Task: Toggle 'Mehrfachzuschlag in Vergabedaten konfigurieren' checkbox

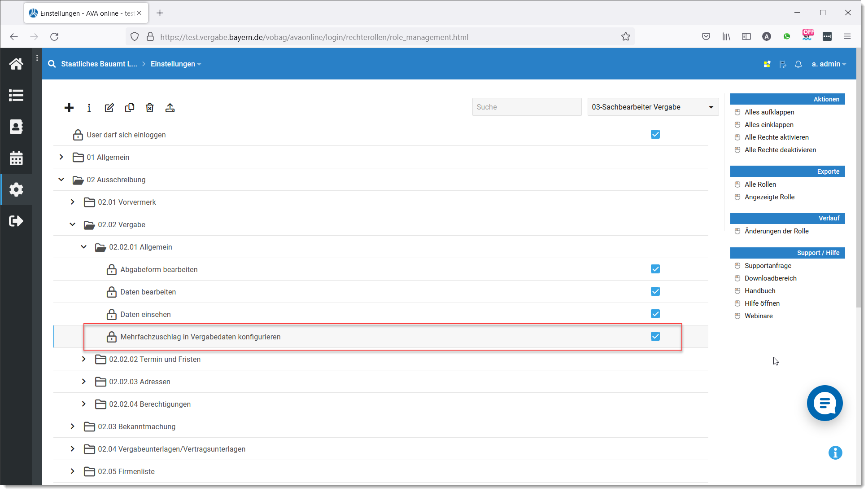Action: (x=655, y=336)
